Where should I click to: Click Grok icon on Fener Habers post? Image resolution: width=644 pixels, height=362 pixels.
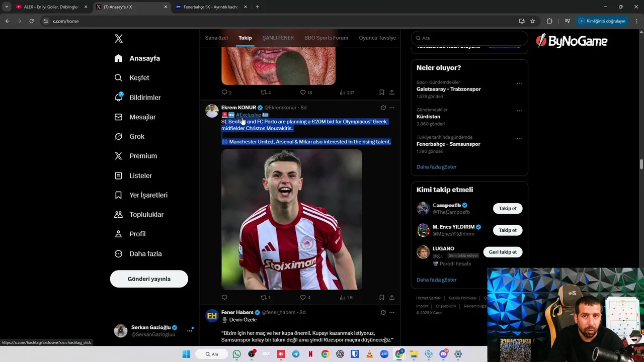[x=383, y=312]
